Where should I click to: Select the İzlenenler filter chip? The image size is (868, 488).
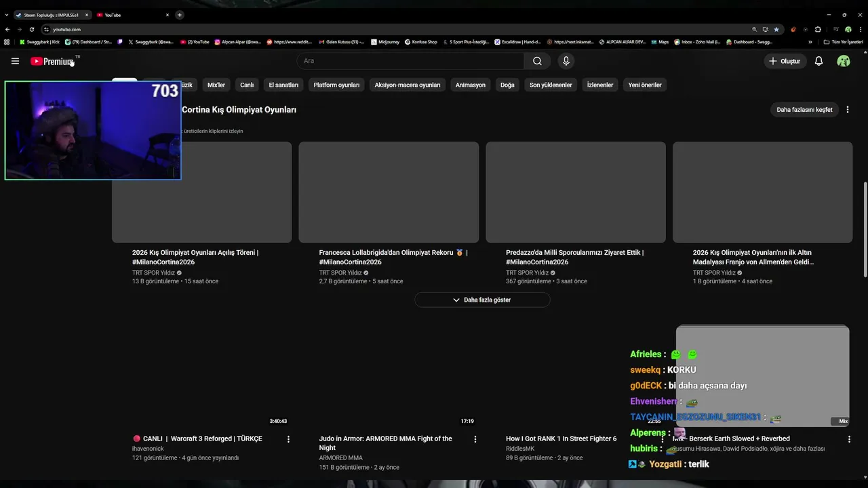(x=600, y=85)
